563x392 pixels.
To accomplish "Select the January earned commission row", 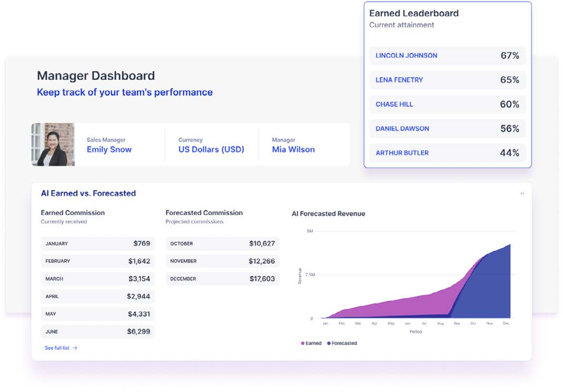I will [x=97, y=244].
